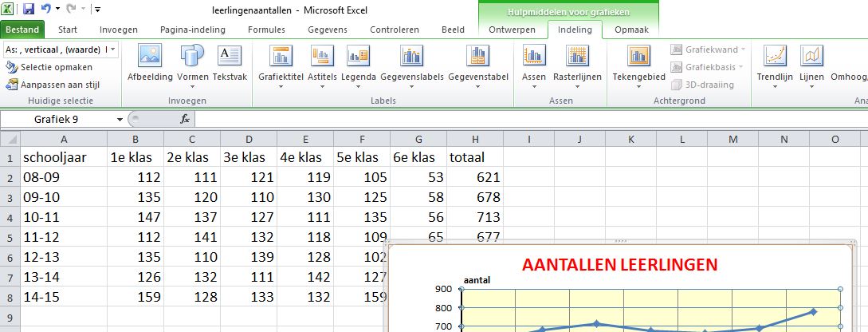Select column O header
Image resolution: width=868 pixels, height=332 pixels.
point(835,139)
